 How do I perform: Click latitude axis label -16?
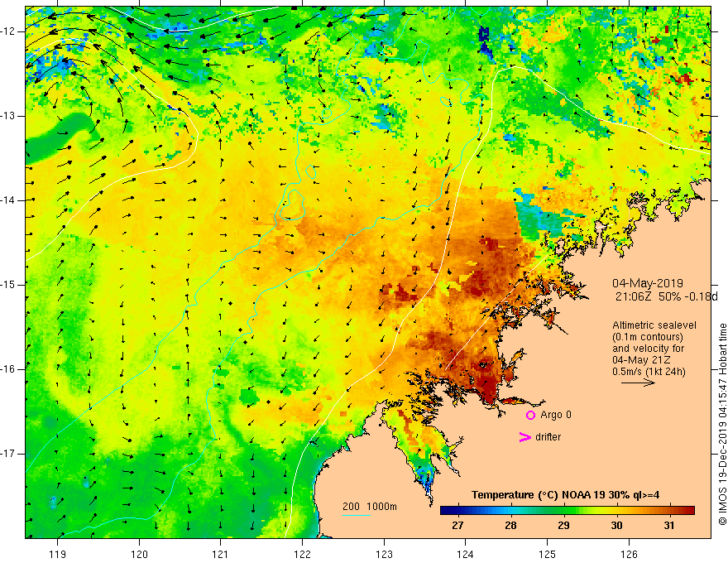(x=8, y=370)
